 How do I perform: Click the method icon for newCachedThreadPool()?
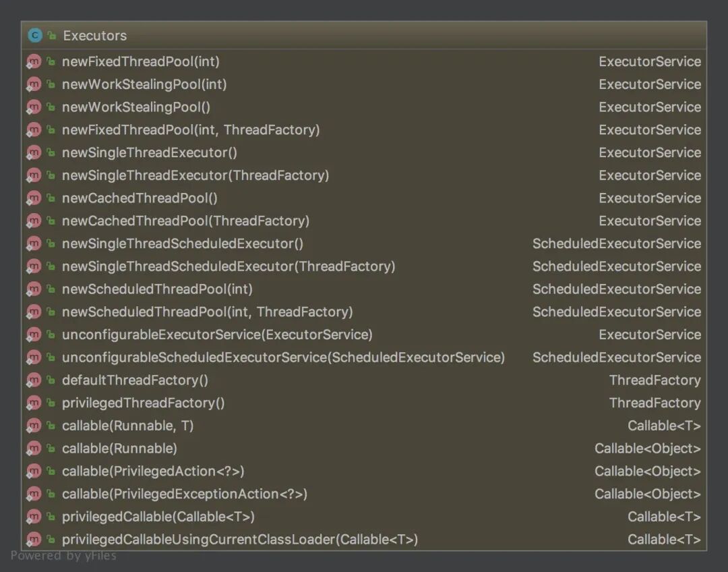tap(34, 198)
